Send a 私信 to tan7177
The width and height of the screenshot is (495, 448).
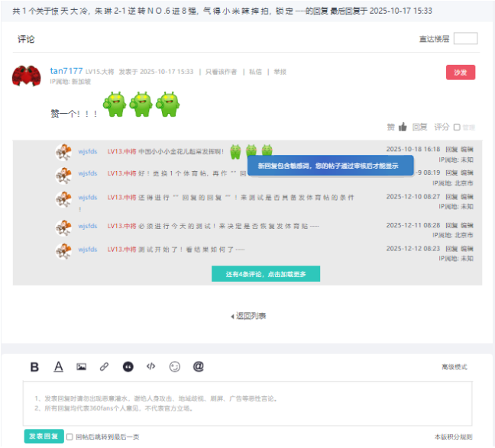coord(255,72)
